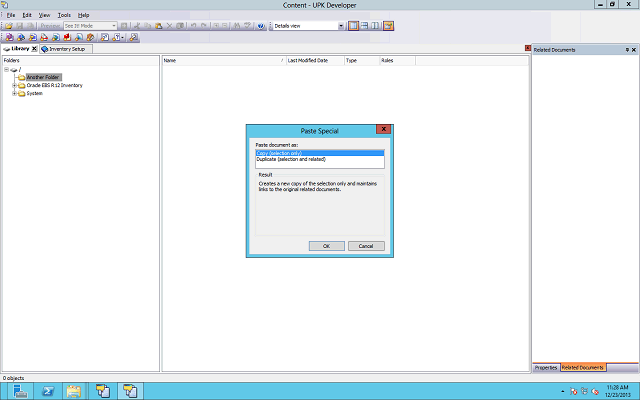
Task: Open Help via blue question icon
Action: [x=260, y=26]
